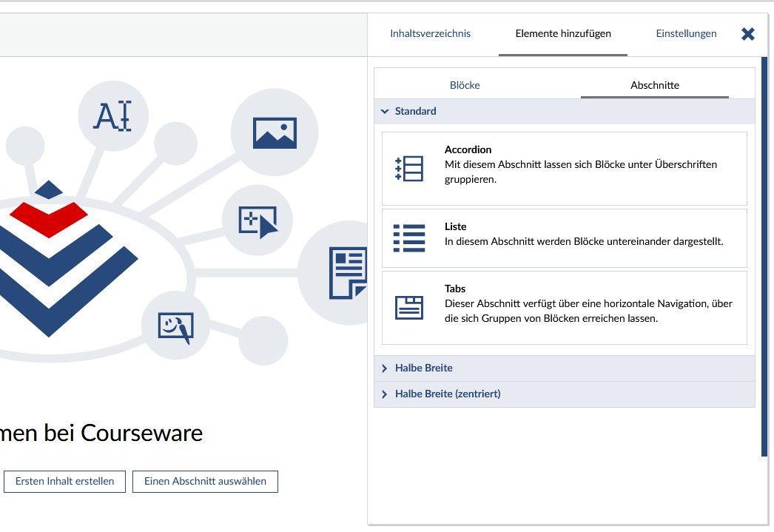Click the document page icon in illustration

[x=347, y=274]
